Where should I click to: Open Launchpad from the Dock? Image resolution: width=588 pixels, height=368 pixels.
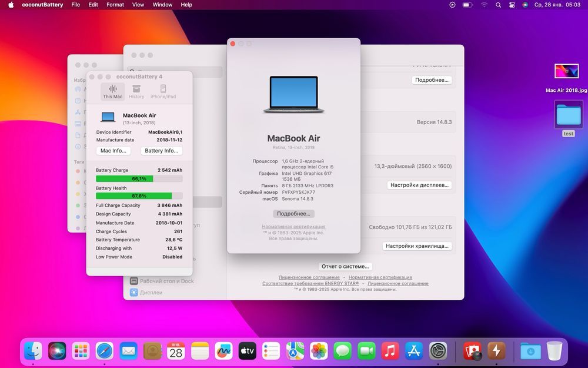(x=81, y=351)
